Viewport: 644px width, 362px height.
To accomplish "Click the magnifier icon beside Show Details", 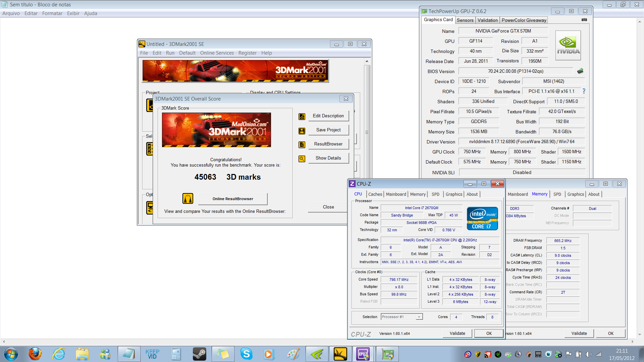I will (x=302, y=159).
